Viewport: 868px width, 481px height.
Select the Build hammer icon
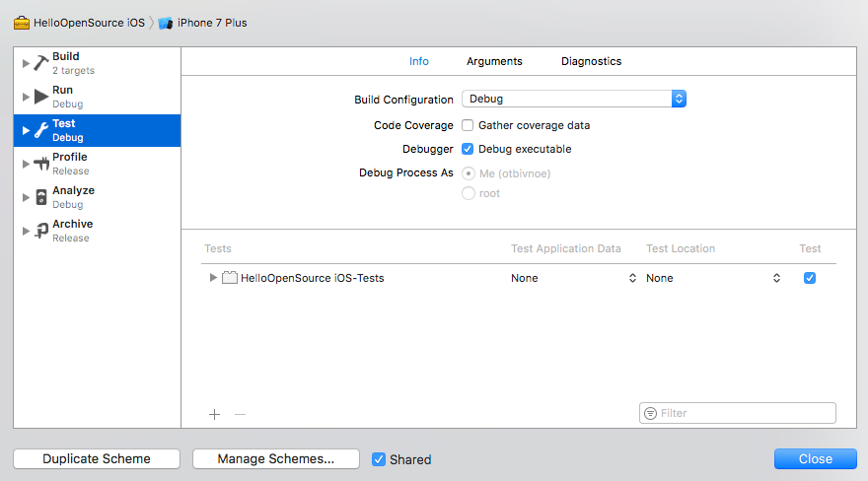40,63
